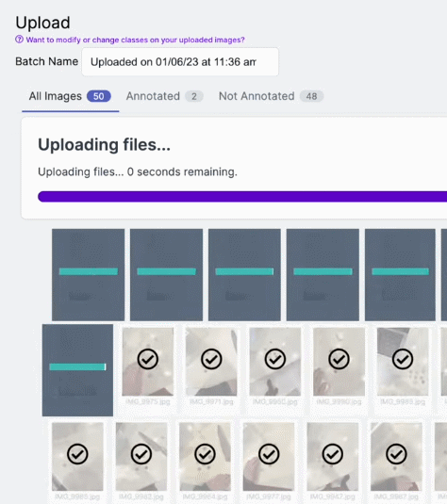Click the Batch Name label

46,61
